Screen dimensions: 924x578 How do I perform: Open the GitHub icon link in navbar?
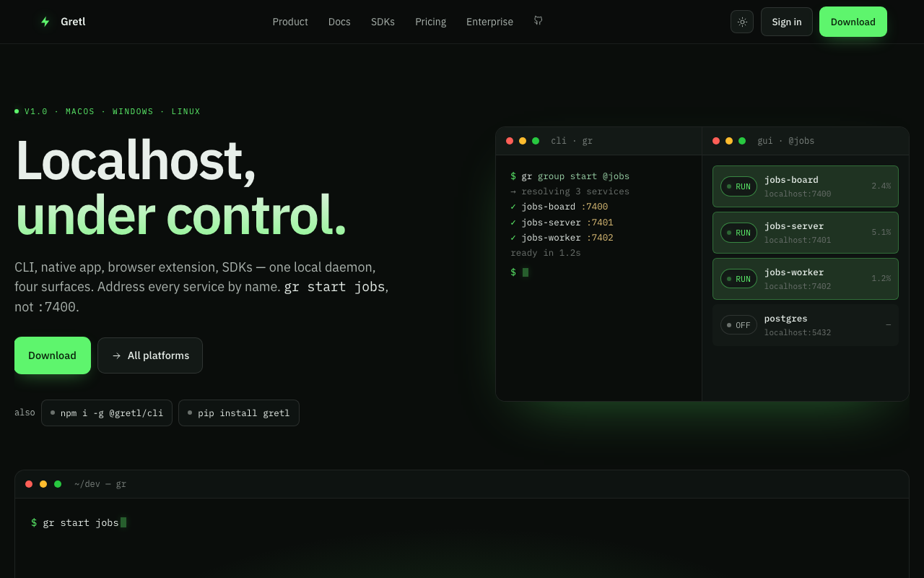(538, 21)
